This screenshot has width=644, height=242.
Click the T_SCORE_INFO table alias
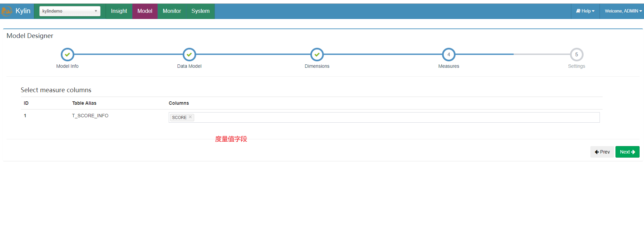coord(90,116)
